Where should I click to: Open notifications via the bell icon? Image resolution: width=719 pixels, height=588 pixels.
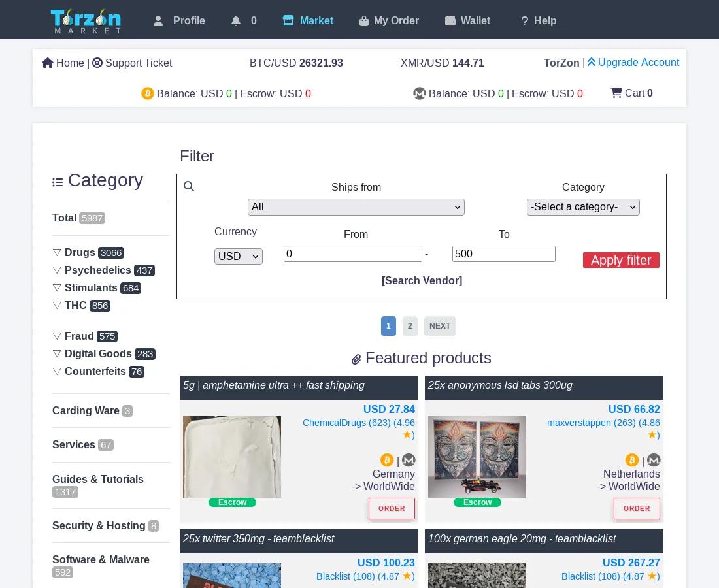[x=236, y=21]
